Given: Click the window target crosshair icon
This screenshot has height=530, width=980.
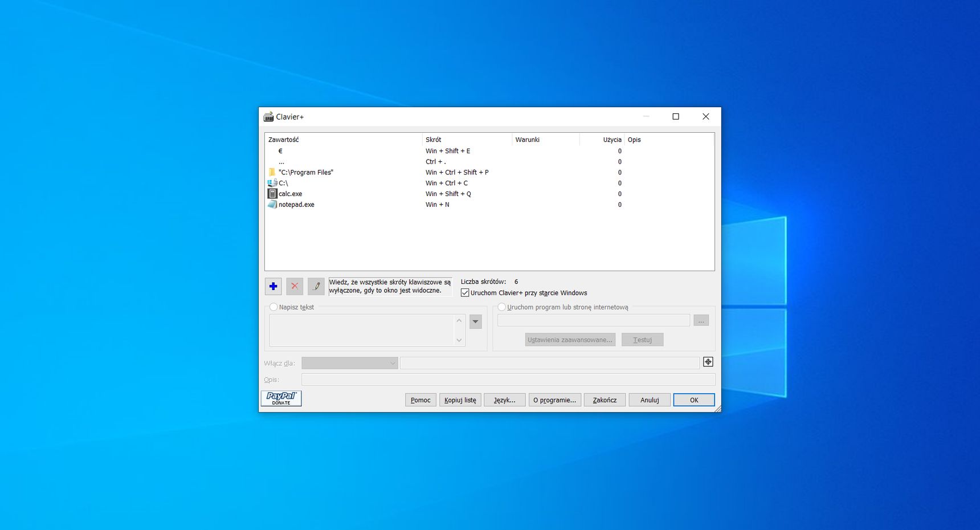Looking at the screenshot, I should point(708,362).
